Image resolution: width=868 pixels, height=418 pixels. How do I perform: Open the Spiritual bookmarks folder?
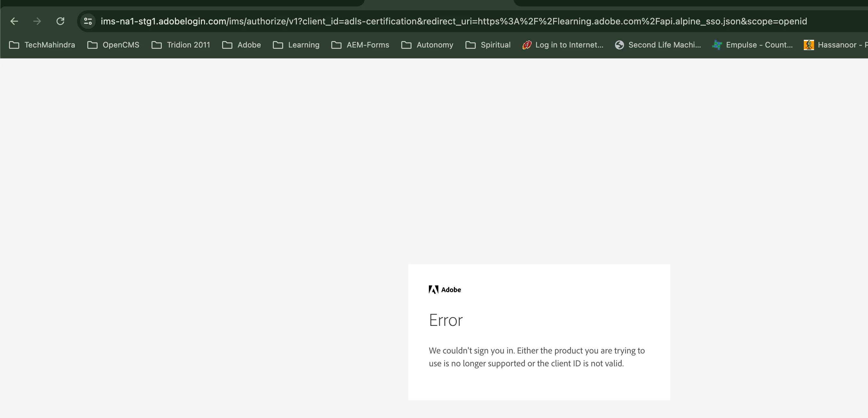[x=488, y=45]
